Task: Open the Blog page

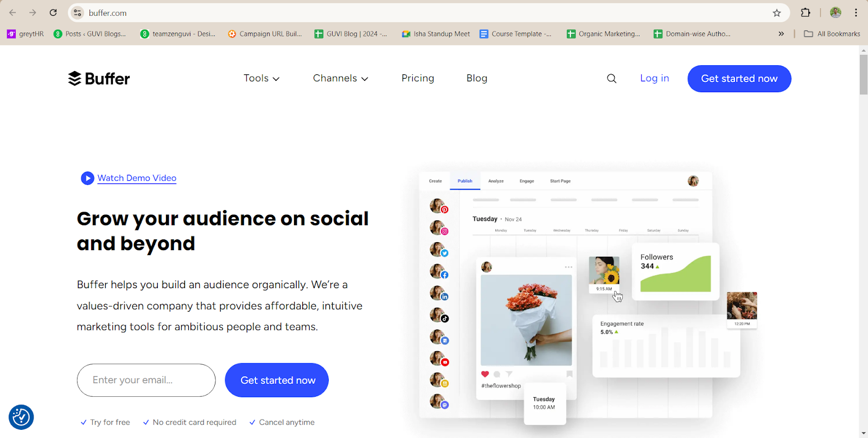Action: click(x=477, y=78)
